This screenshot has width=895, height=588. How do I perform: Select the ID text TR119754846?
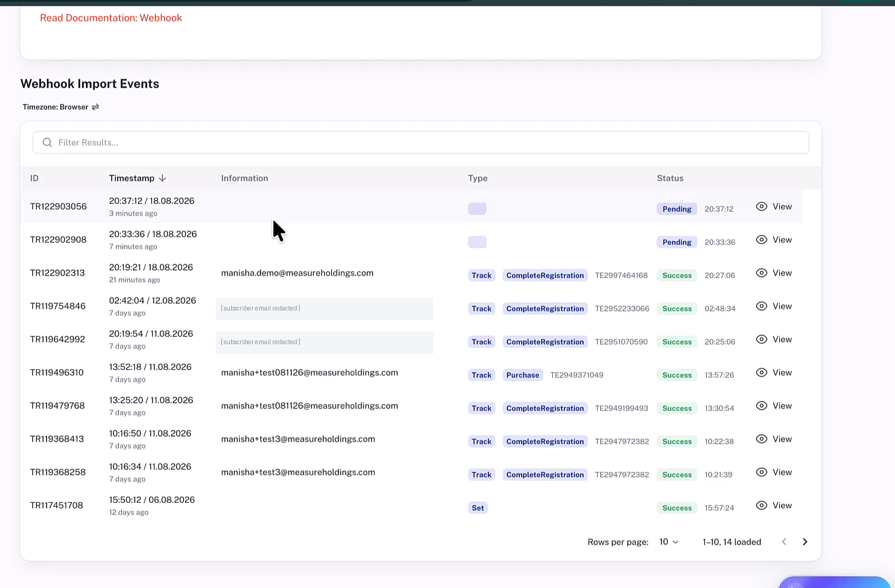pyautogui.click(x=58, y=306)
